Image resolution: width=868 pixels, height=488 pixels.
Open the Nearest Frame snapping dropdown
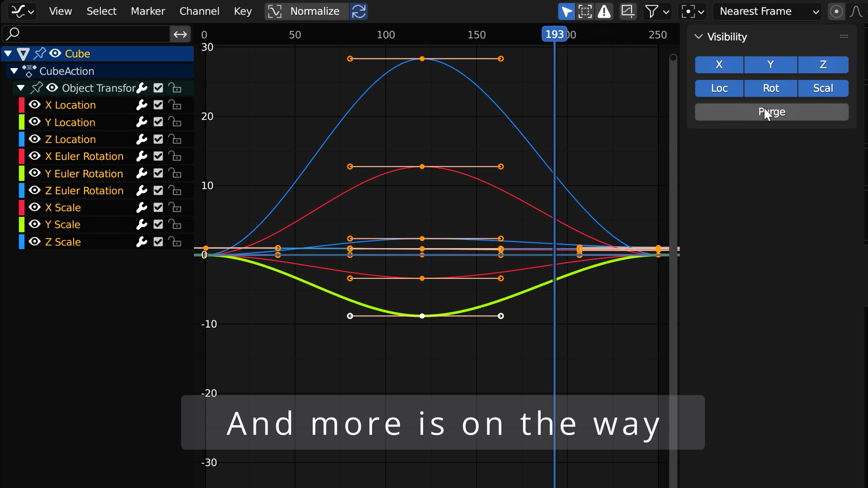pyautogui.click(x=767, y=11)
